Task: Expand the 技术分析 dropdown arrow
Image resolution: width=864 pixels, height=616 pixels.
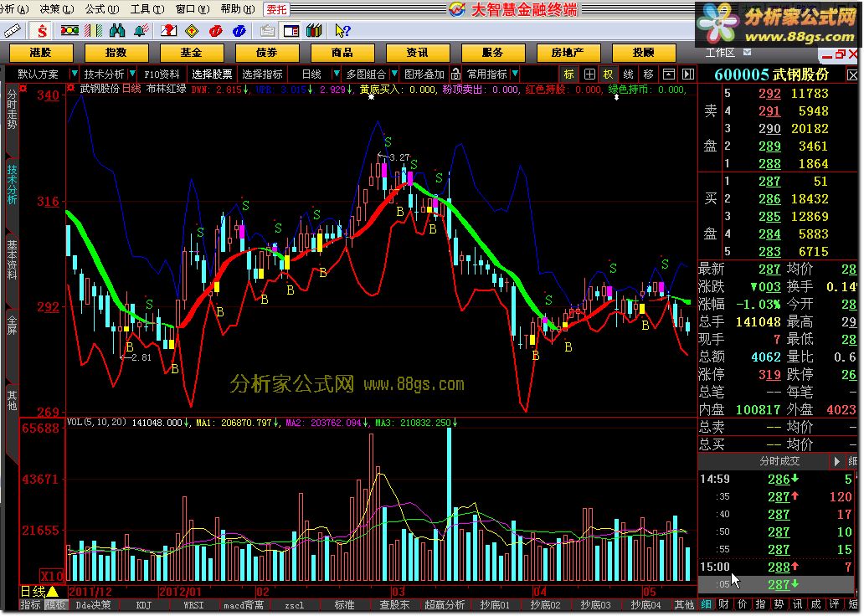Action: tap(132, 74)
